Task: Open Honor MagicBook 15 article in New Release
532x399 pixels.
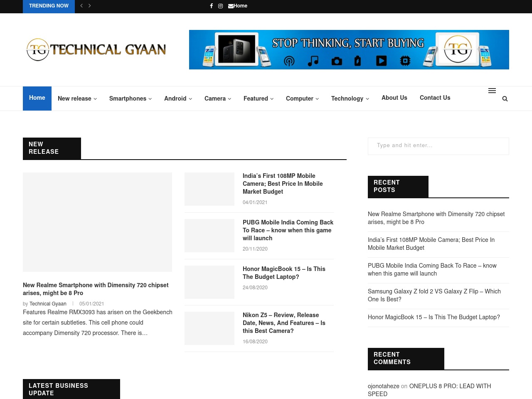Action: pos(284,273)
